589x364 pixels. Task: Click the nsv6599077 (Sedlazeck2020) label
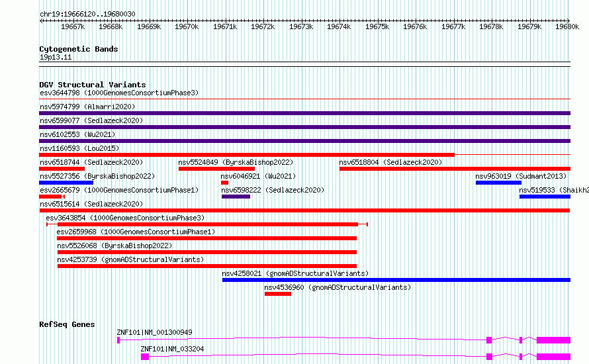click(x=91, y=120)
